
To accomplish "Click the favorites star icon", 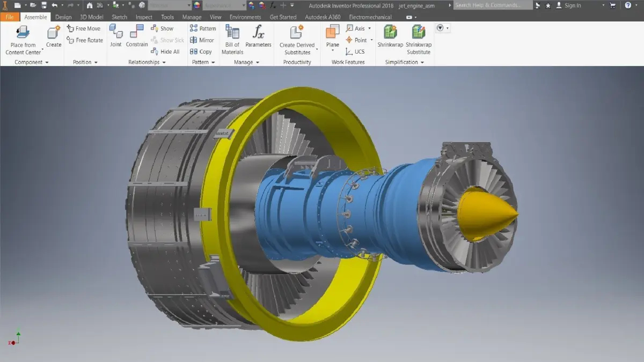I will coord(548,5).
